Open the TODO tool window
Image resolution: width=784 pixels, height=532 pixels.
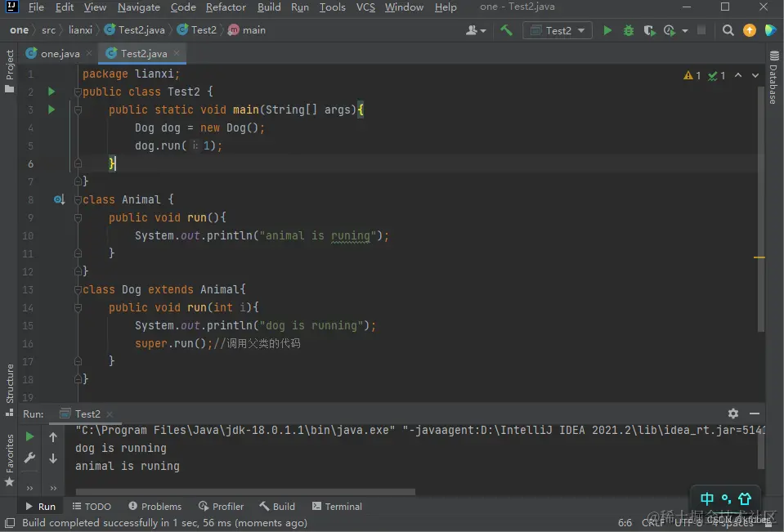[x=92, y=507]
